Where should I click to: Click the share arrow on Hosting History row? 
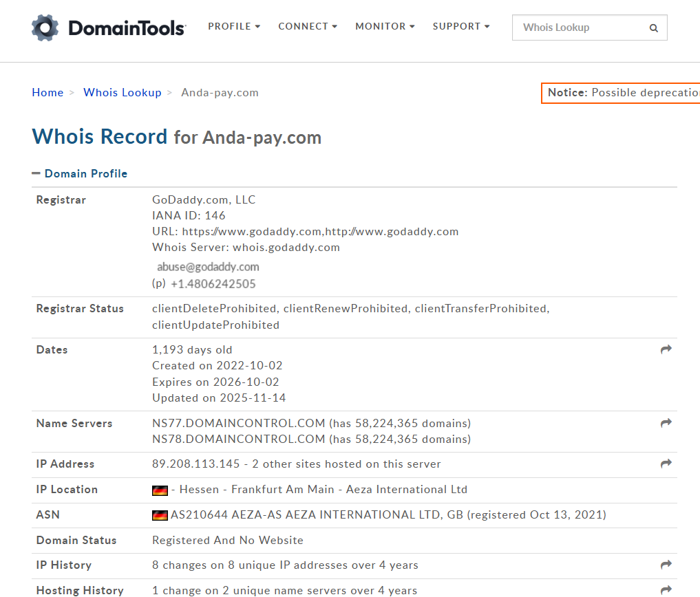point(666,589)
